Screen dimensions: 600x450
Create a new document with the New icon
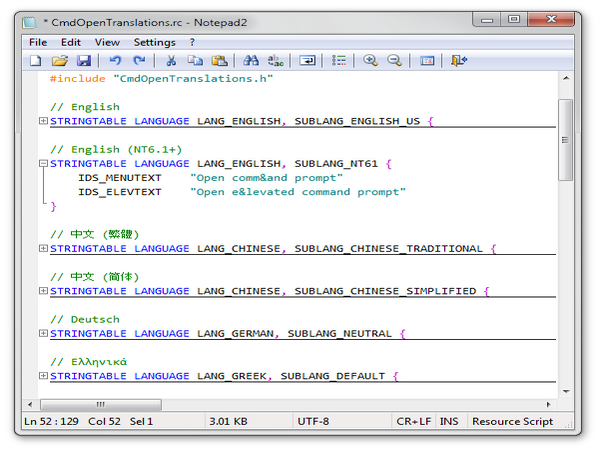pyautogui.click(x=36, y=60)
